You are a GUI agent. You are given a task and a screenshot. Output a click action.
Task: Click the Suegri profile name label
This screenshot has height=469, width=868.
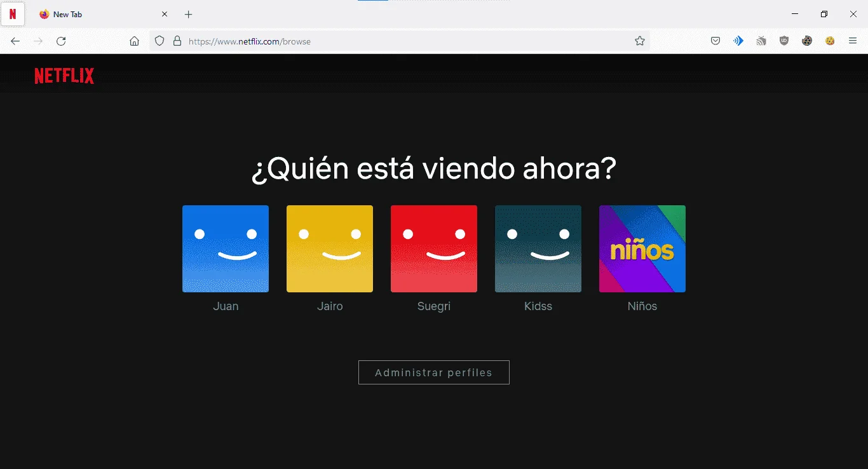point(434,306)
